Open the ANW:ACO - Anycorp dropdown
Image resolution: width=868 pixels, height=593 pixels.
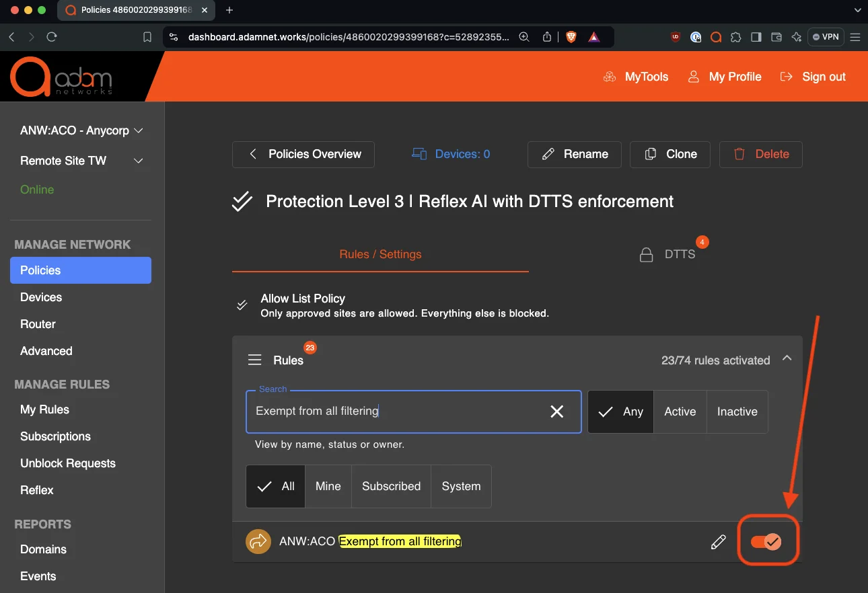click(82, 130)
